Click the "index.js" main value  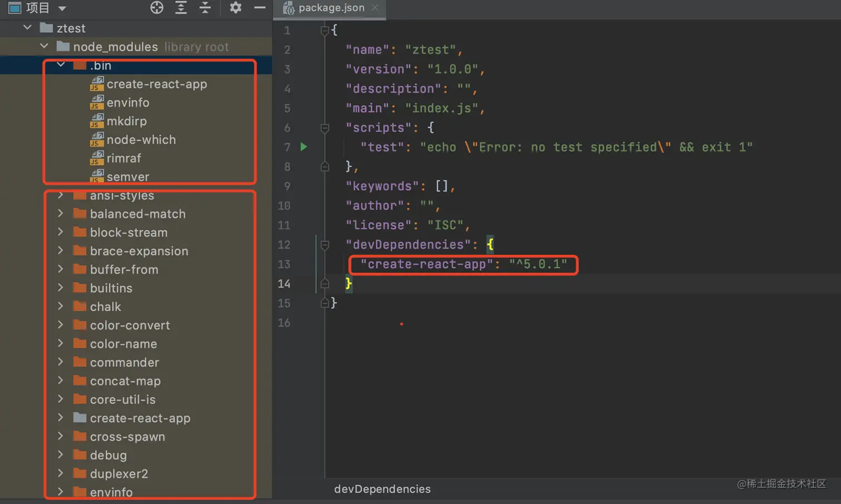[x=442, y=108]
